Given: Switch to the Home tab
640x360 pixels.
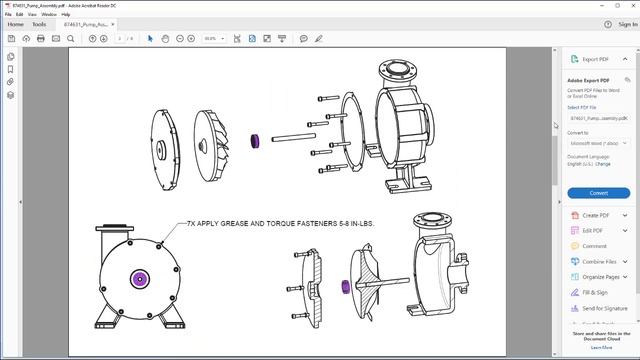Looking at the screenshot, I should click(16, 24).
